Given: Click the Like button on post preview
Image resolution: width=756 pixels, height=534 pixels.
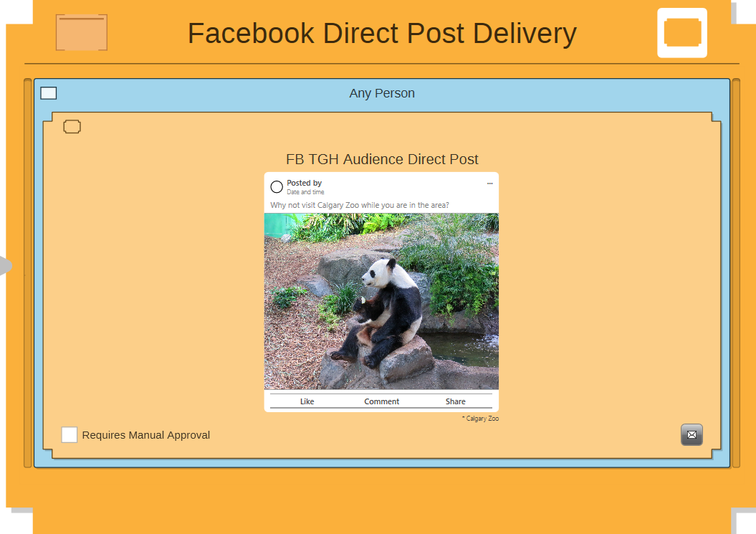Looking at the screenshot, I should click(307, 401).
